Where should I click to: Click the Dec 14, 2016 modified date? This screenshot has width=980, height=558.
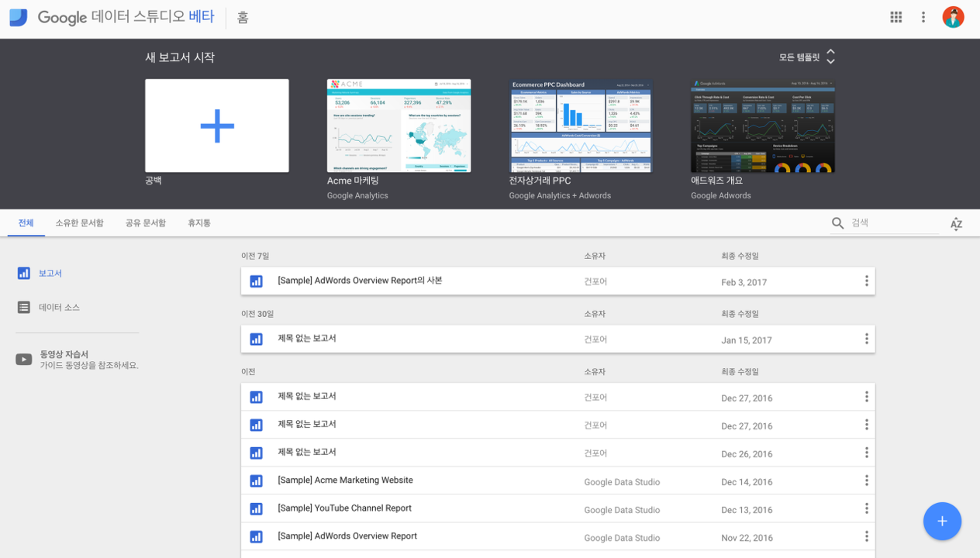pos(747,482)
